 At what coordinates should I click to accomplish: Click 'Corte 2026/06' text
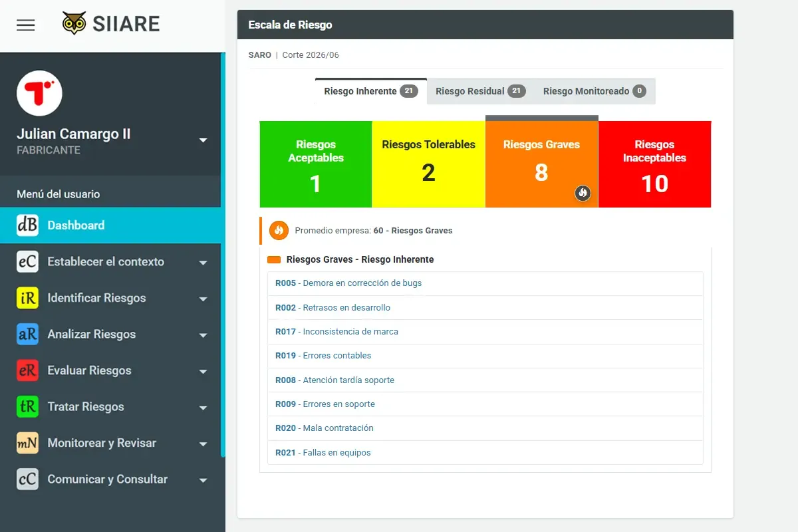click(311, 55)
